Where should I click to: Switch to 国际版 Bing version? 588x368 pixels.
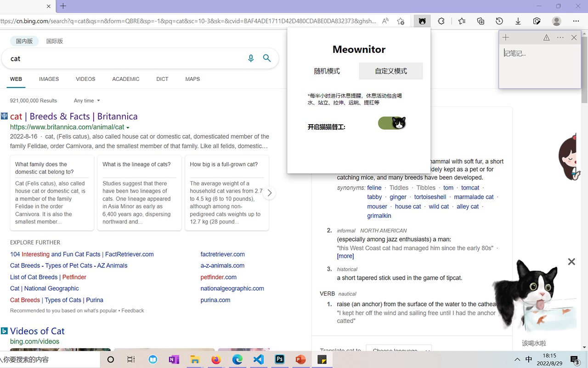pos(55,41)
